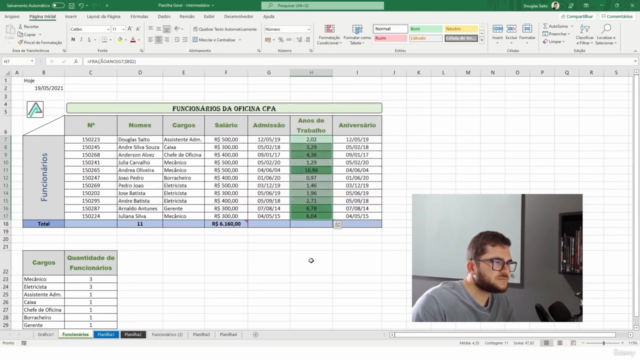Apply yellow fill color to cell

(120, 40)
